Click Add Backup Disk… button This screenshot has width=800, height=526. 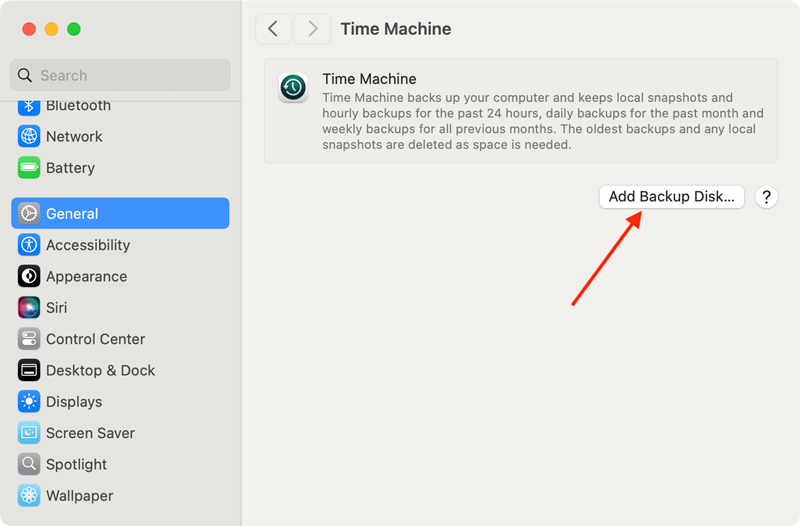pyautogui.click(x=671, y=197)
